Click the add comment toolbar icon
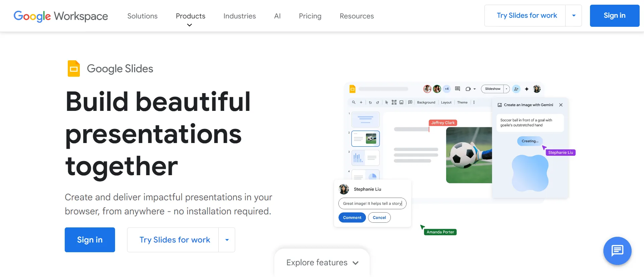This screenshot has height=277, width=644. 410,102
